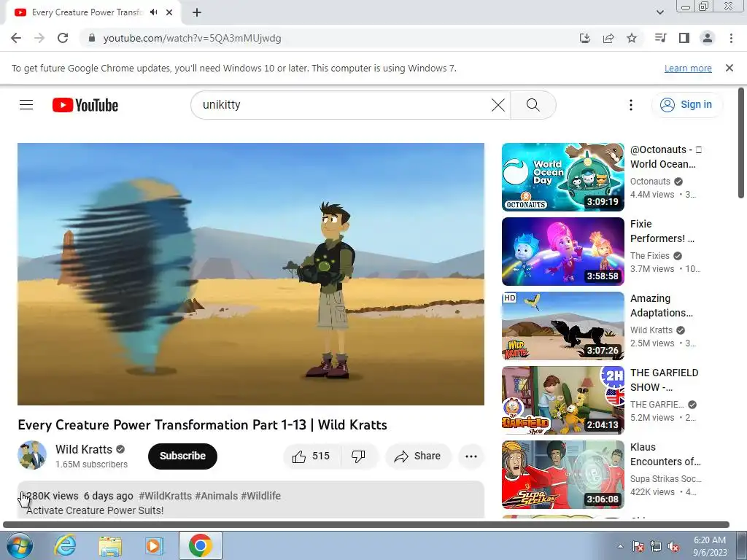The height and width of the screenshot is (560, 747).
Task: Install app icon in address bar
Action: coord(584,38)
